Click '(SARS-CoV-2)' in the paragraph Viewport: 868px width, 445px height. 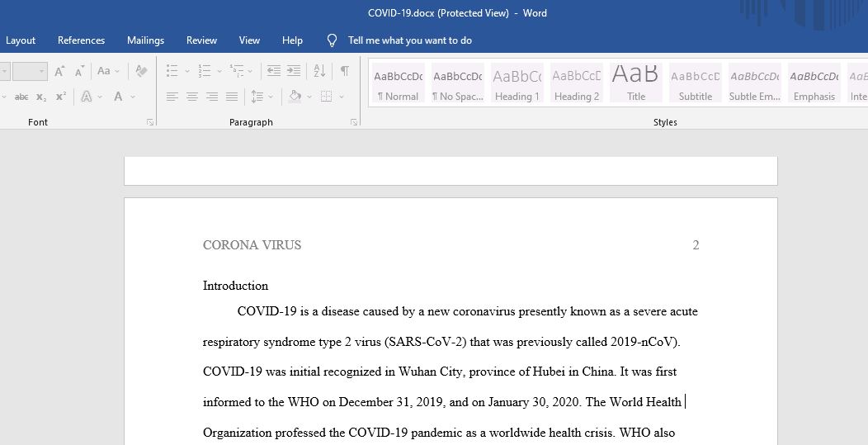[425, 342]
